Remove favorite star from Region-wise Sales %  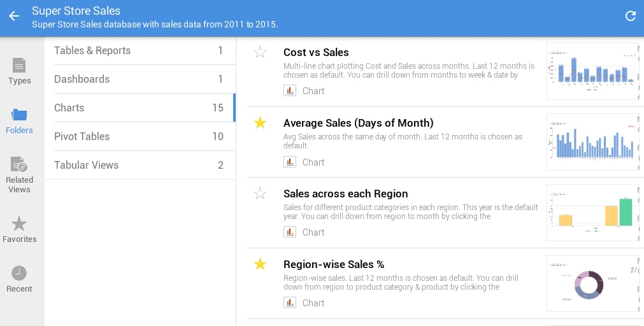260,264
